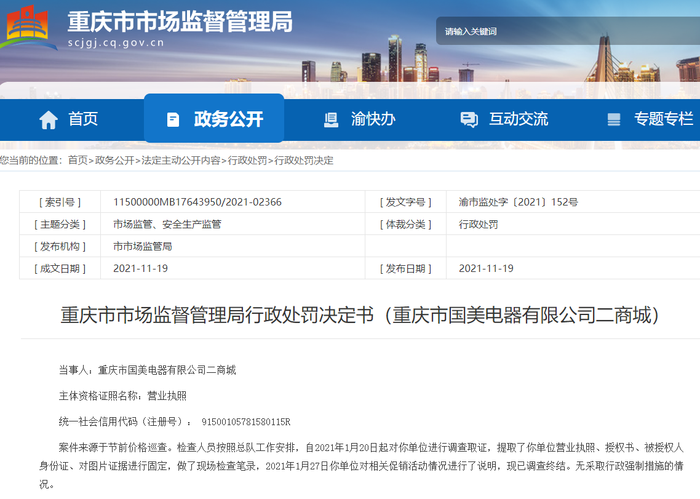
Task: Select the 发布日期 value 2021-11-19
Action: pos(486,268)
